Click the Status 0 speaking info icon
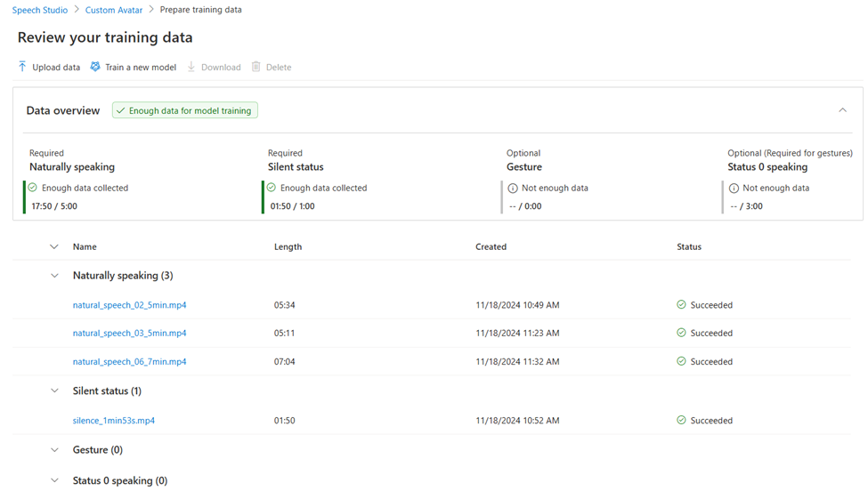Viewport: 868px width, 499px height. tap(734, 189)
